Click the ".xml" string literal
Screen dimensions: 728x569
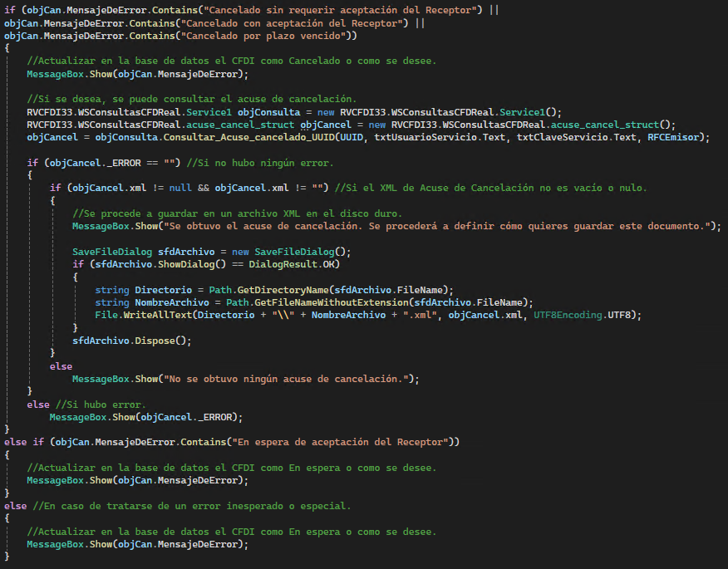[x=420, y=315]
